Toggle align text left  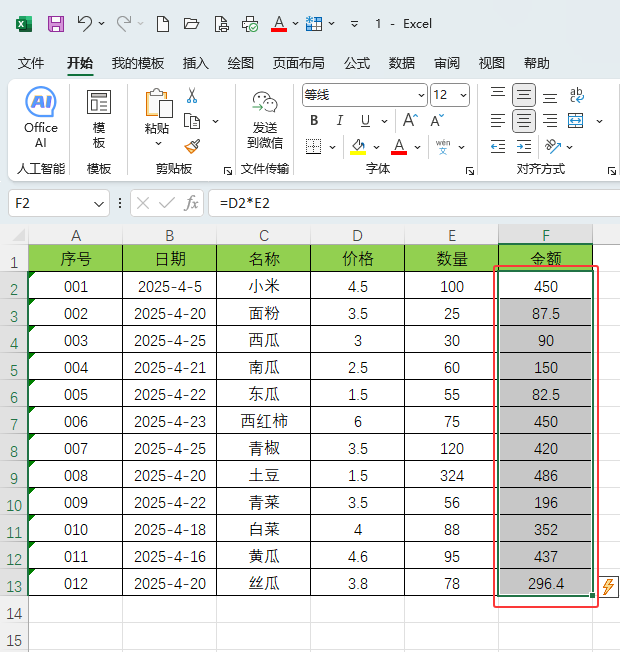(498, 121)
